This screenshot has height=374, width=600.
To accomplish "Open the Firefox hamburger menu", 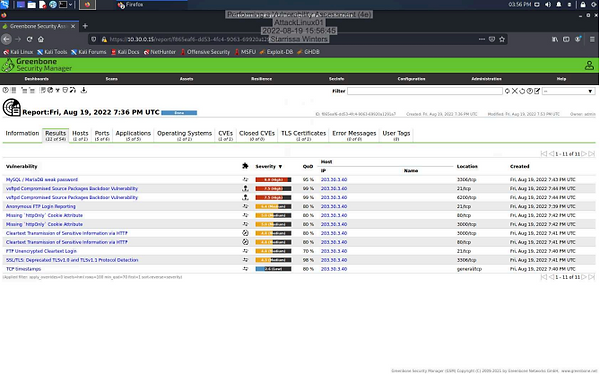I will [x=592, y=39].
